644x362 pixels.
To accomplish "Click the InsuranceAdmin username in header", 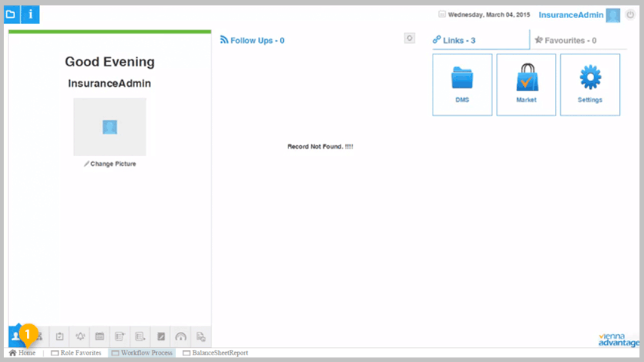I will coord(571,15).
